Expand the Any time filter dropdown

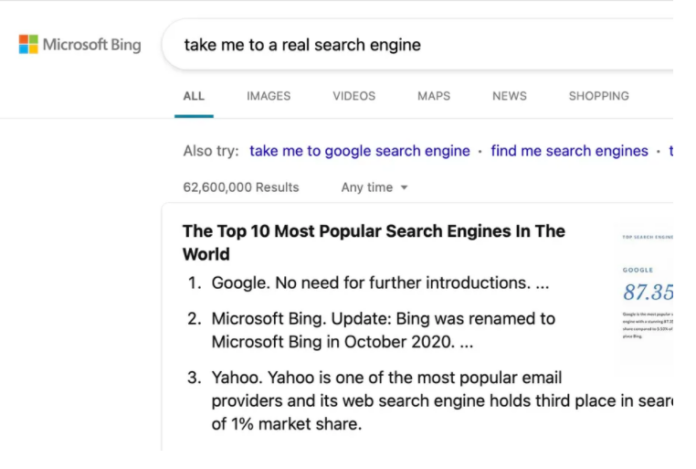pos(374,187)
